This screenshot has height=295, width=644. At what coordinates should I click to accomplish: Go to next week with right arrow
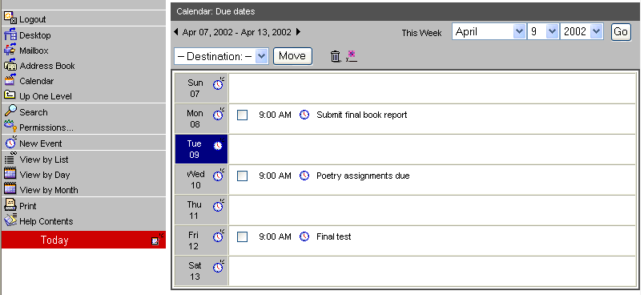click(299, 31)
